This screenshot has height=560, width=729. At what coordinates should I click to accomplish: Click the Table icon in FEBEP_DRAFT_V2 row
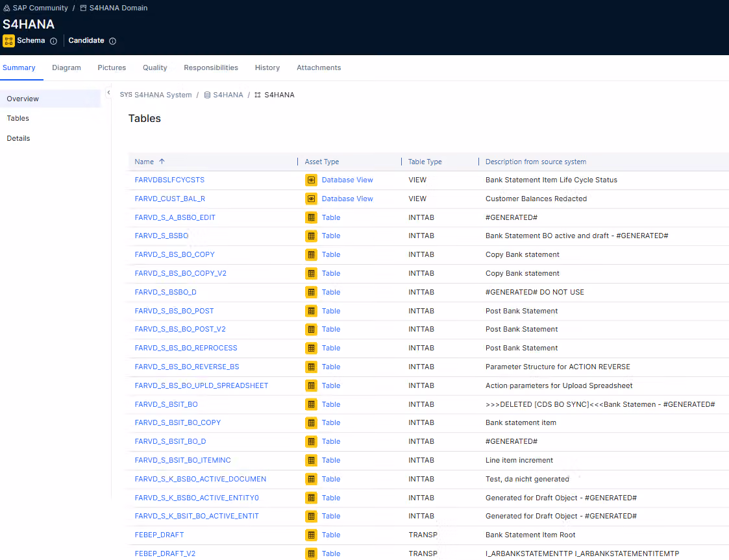tap(311, 554)
